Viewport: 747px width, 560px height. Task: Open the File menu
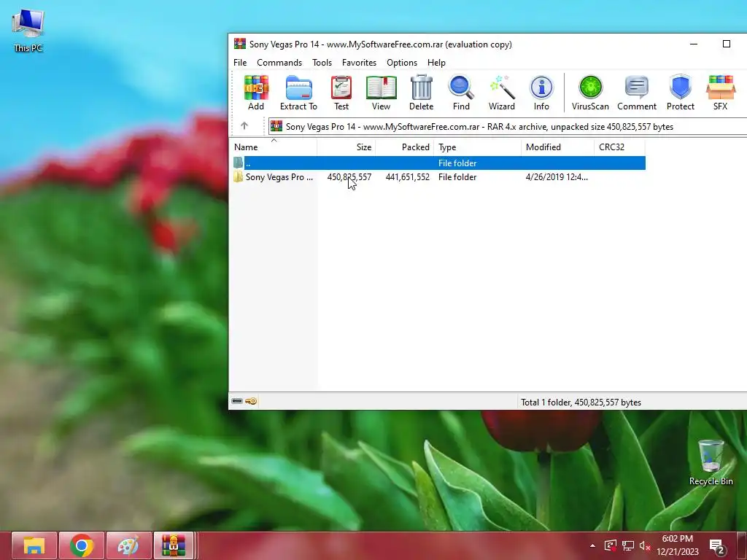click(x=240, y=63)
